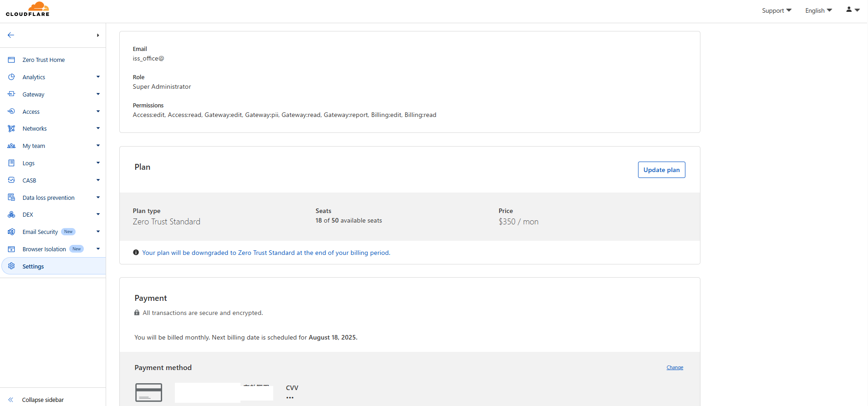Expand the My team submenu arrow
This screenshot has height=406, width=868.
(x=98, y=146)
